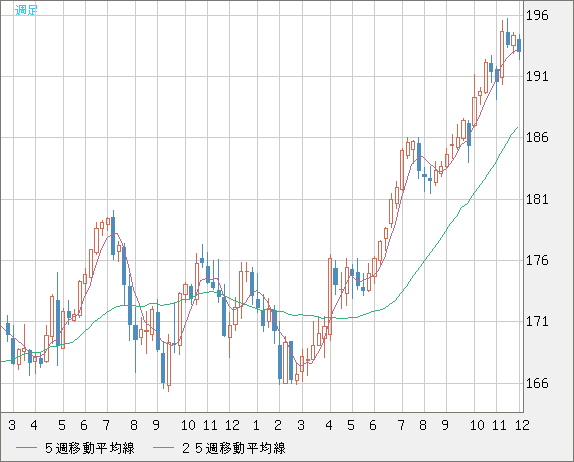Click the ５週移動平均線 legend text
The width and height of the screenshot is (574, 462).
point(89,448)
